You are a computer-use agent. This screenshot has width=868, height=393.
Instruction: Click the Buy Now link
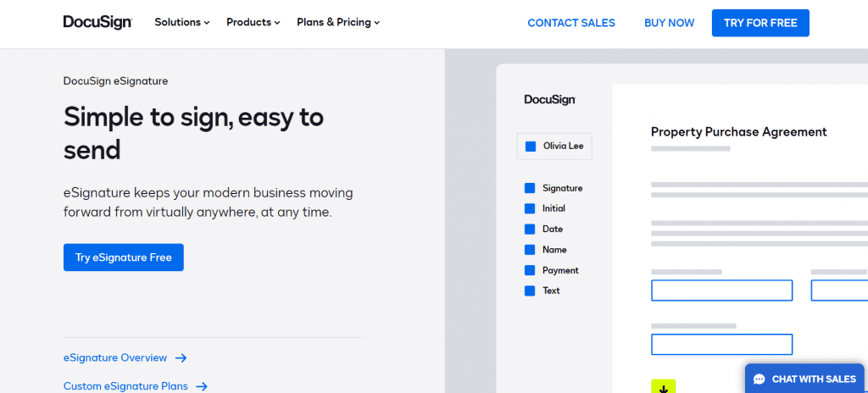pyautogui.click(x=670, y=23)
